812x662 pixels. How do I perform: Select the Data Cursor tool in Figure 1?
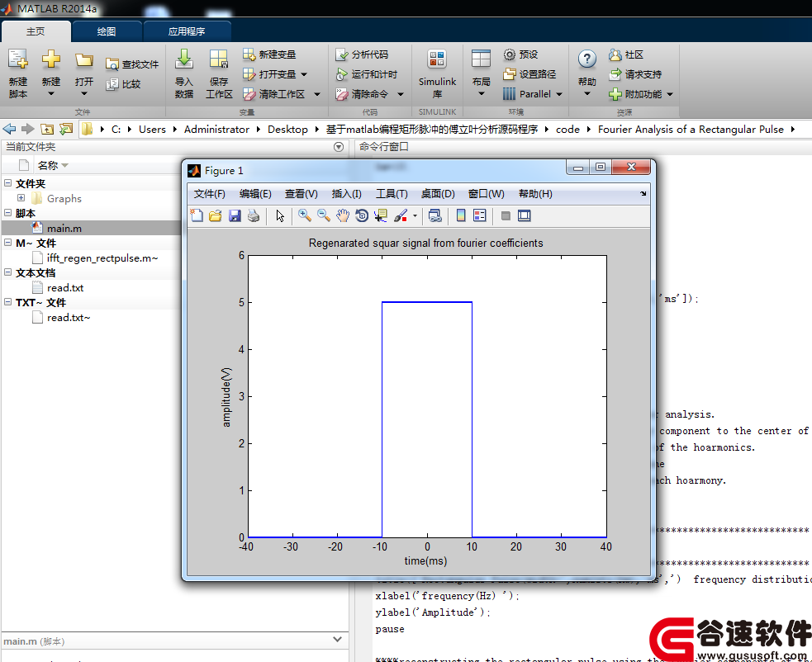coord(381,215)
